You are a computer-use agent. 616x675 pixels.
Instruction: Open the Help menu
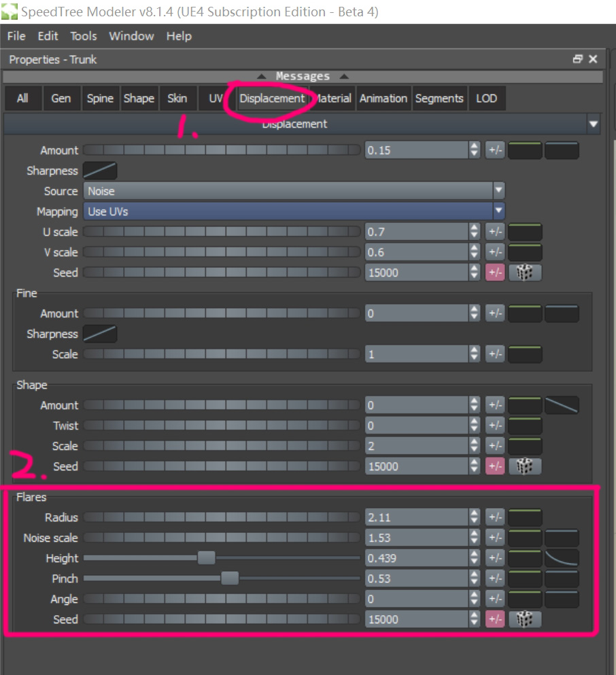[179, 36]
